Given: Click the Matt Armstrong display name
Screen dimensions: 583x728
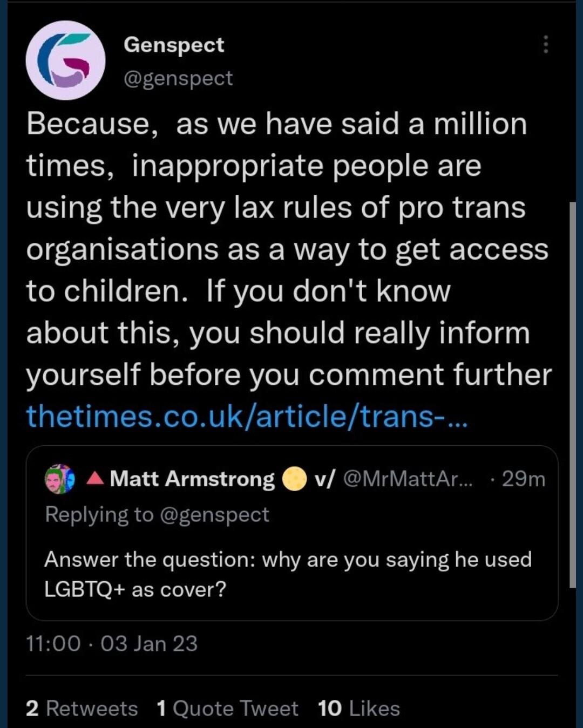Looking at the screenshot, I should [x=192, y=479].
